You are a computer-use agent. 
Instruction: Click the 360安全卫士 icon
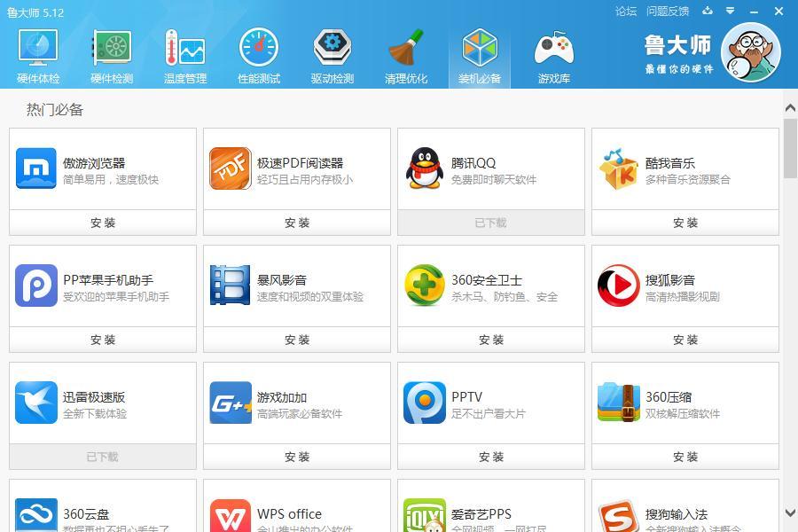tap(425, 286)
